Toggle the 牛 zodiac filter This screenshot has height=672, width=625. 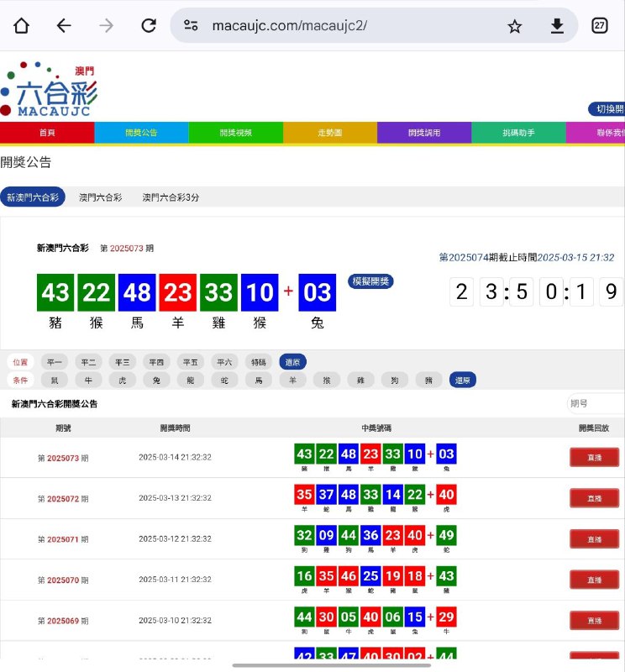point(88,381)
